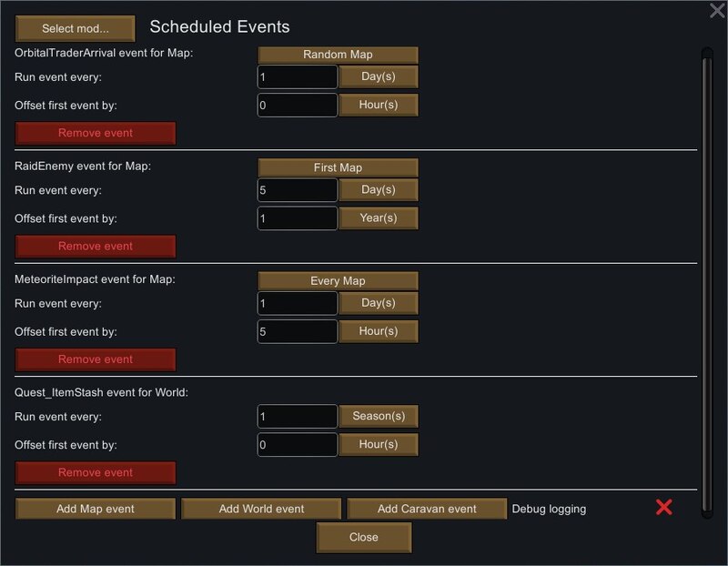Focus MeteoriteImpact offset field showing 5
The image size is (728, 566).
click(x=298, y=331)
